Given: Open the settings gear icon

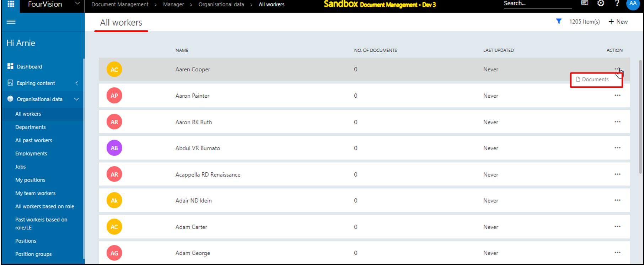Looking at the screenshot, I should pos(601,4).
